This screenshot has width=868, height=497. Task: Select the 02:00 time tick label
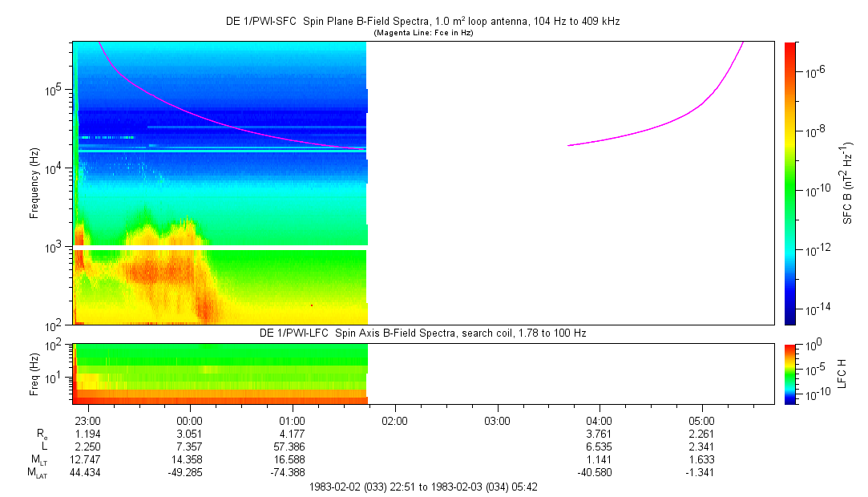pos(394,421)
